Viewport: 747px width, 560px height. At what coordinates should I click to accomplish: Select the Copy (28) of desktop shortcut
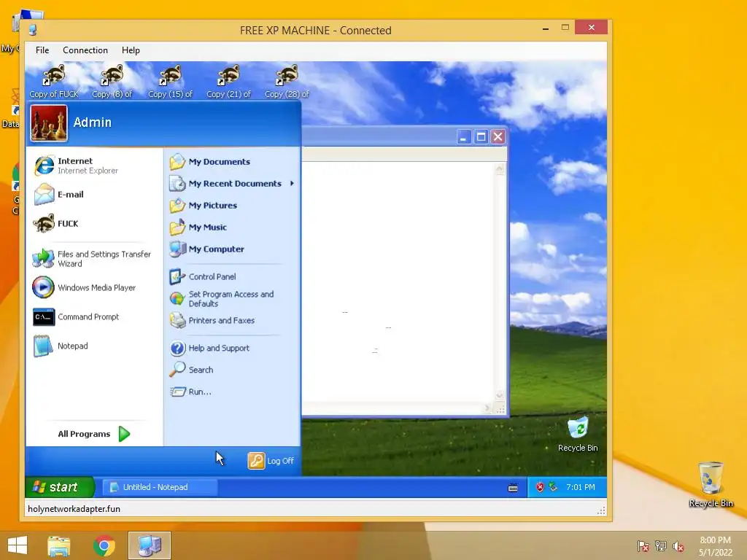[287, 82]
